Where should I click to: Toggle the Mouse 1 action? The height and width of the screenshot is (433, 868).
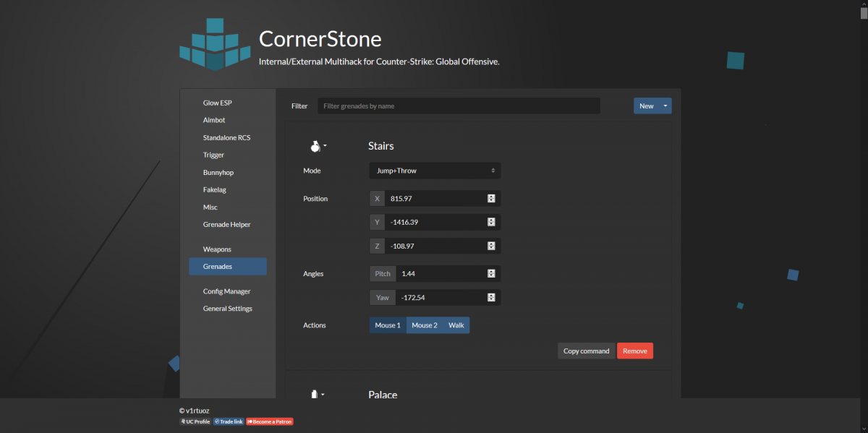point(388,325)
